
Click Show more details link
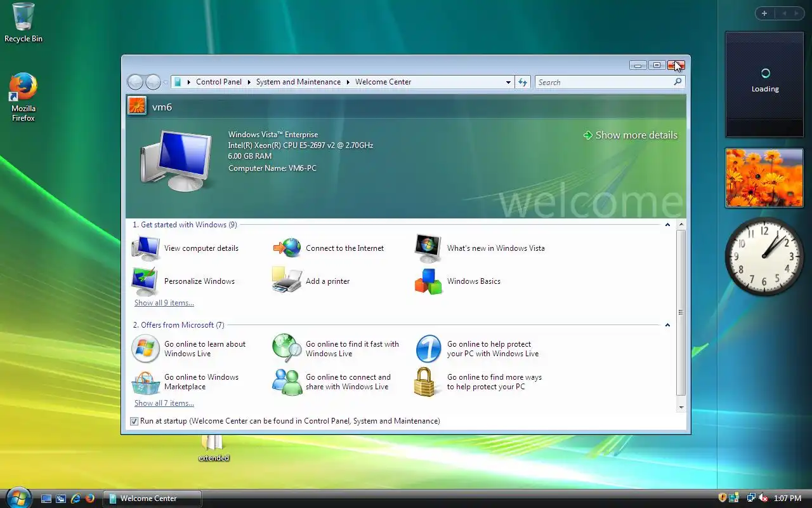click(631, 135)
